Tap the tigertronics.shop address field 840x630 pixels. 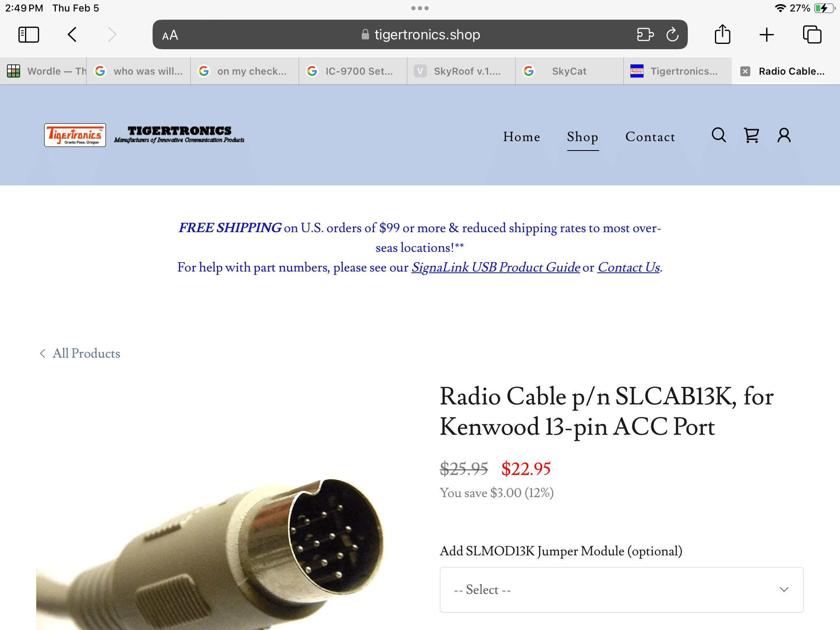click(x=420, y=35)
